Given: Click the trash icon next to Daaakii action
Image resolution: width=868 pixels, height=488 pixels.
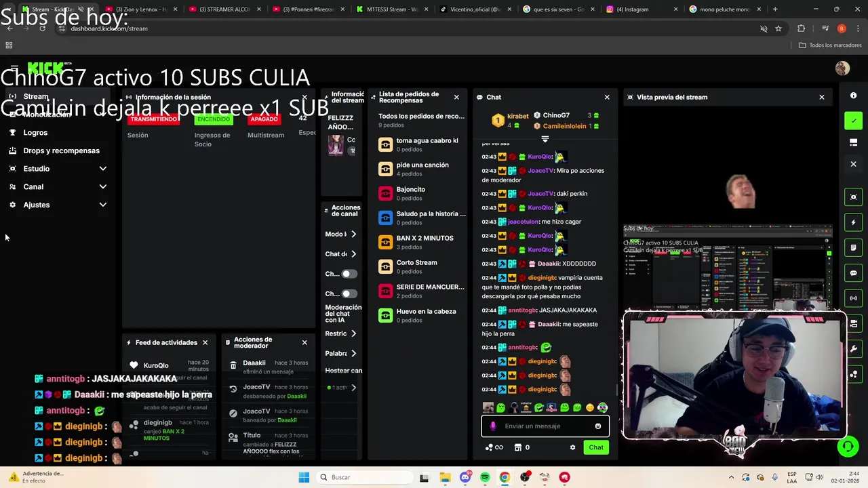Looking at the screenshot, I should (233, 366).
